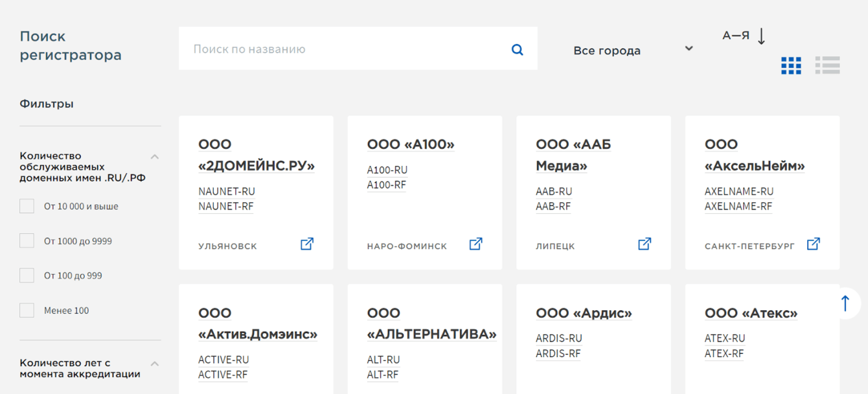Select the «От 100 до 999» checkbox
The width and height of the screenshot is (868, 394).
(27, 275)
